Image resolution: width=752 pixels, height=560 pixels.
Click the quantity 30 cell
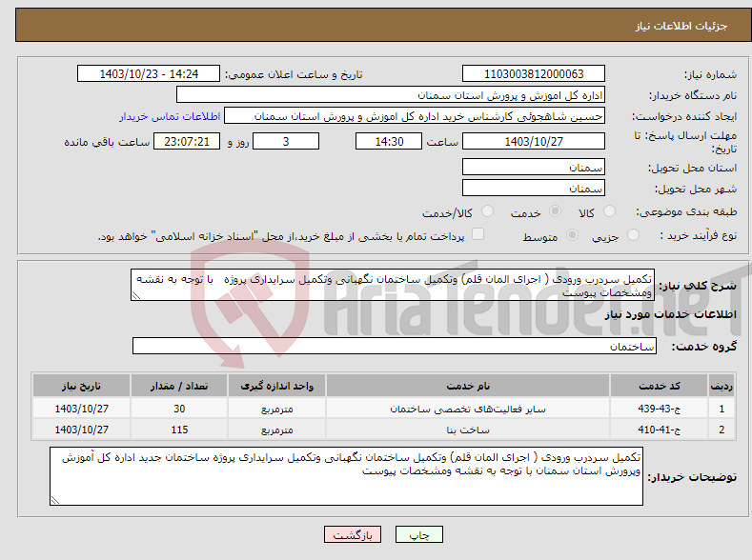179,409
